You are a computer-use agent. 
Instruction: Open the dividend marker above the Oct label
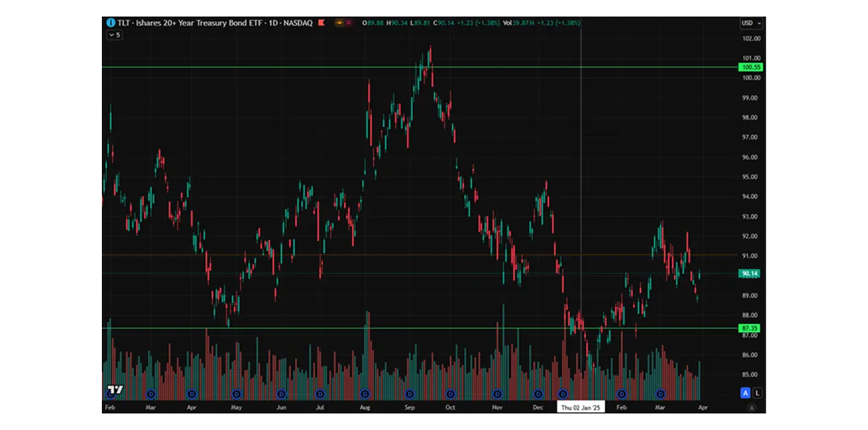pyautogui.click(x=451, y=394)
